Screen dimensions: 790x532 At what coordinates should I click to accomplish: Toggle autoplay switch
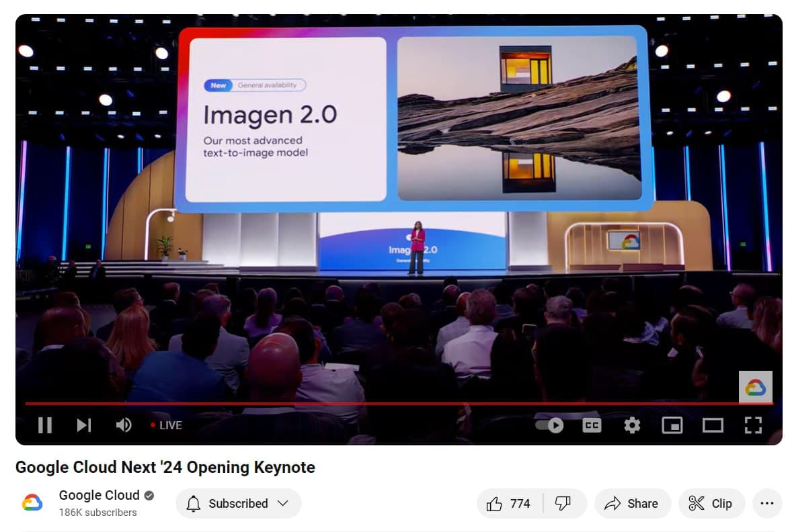pyautogui.click(x=550, y=425)
